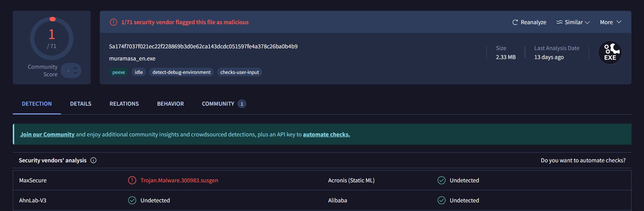Vote up community score arrow
Screen dimensions: 644x211
[x=75, y=68]
